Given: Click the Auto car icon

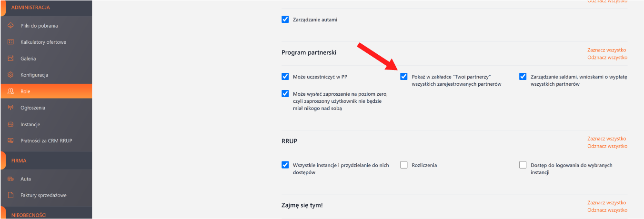Looking at the screenshot, I should pos(10,179).
